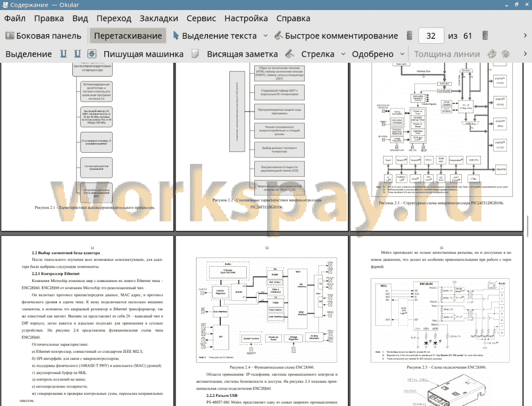This screenshot has width=532, height=406.
Task: Go to the previous page with the arrow icon
Action: [x=410, y=36]
